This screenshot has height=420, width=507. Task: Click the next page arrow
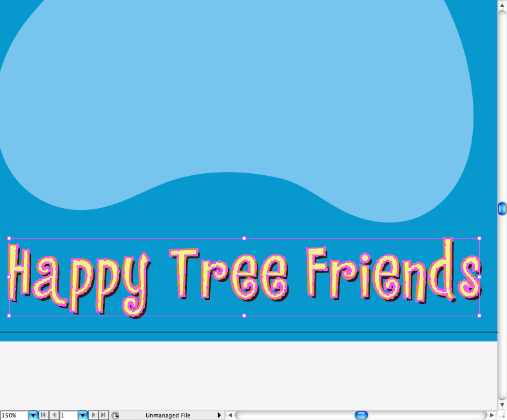pyautogui.click(x=93, y=415)
